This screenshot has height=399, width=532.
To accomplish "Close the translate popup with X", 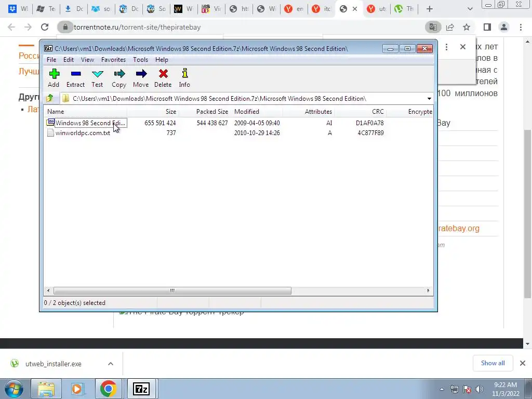I will pyautogui.click(x=463, y=47).
